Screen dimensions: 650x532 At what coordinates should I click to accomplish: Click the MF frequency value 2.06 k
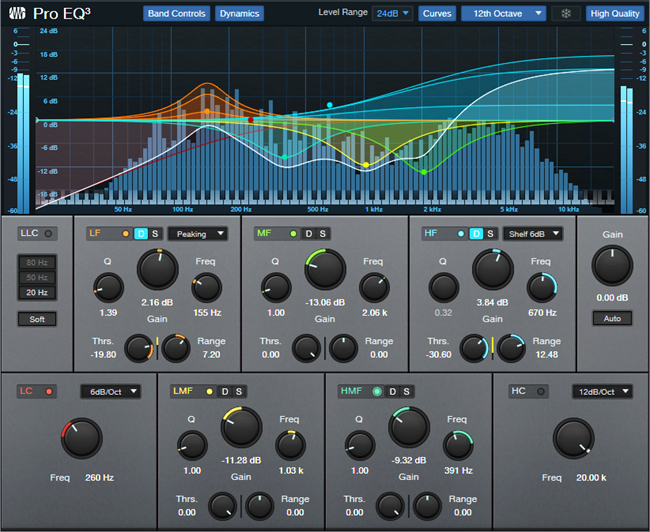pyautogui.click(x=374, y=313)
